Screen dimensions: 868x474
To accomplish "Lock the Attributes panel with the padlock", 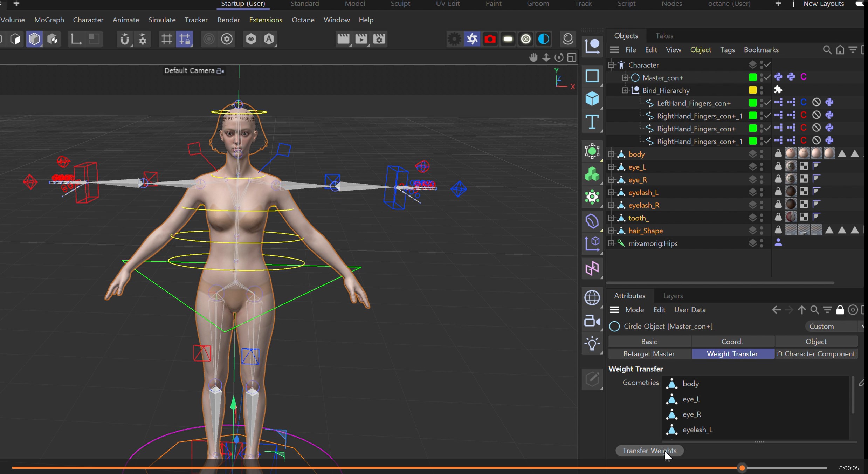I will (x=840, y=310).
